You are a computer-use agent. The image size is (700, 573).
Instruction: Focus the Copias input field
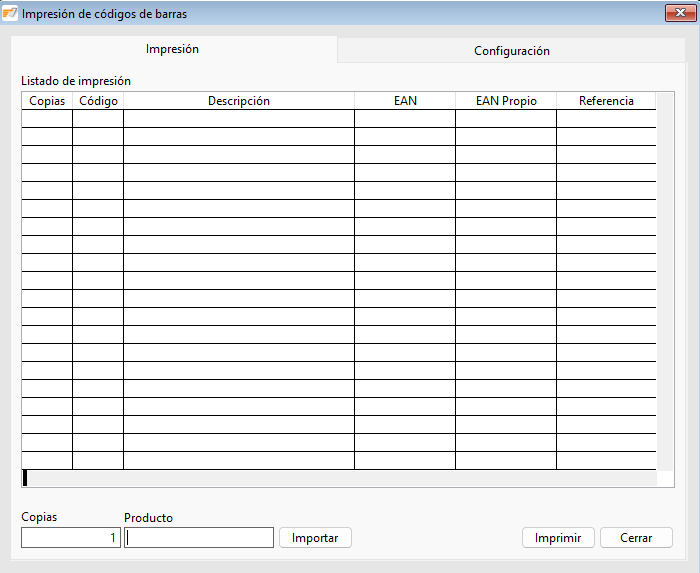(70, 538)
